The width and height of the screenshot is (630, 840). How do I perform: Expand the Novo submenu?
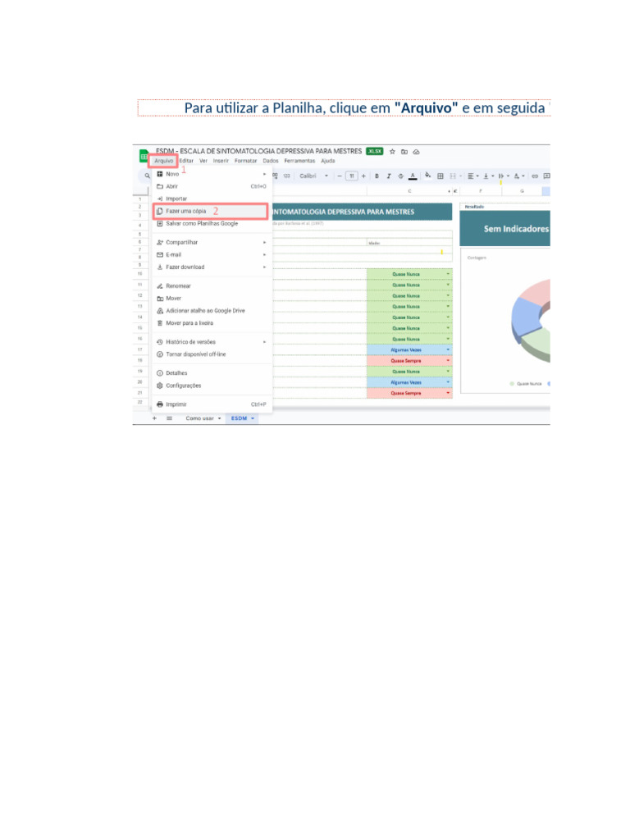click(x=212, y=174)
